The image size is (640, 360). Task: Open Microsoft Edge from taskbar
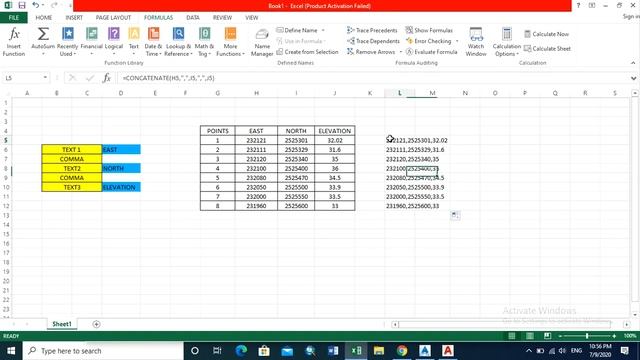(241, 351)
